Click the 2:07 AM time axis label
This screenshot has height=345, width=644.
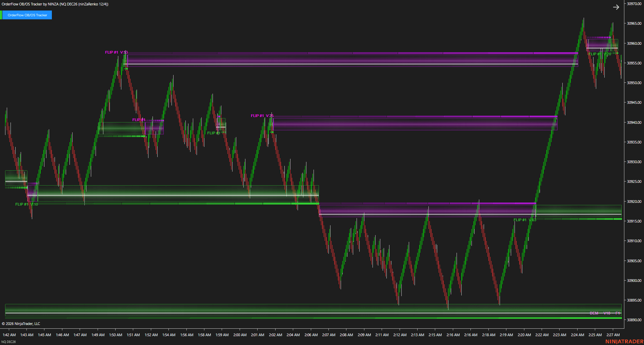pos(328,335)
